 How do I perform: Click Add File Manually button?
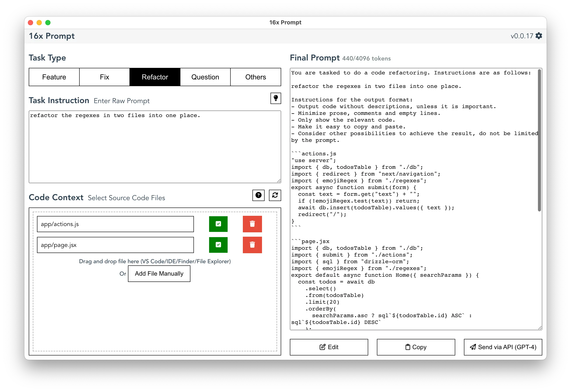(x=159, y=274)
